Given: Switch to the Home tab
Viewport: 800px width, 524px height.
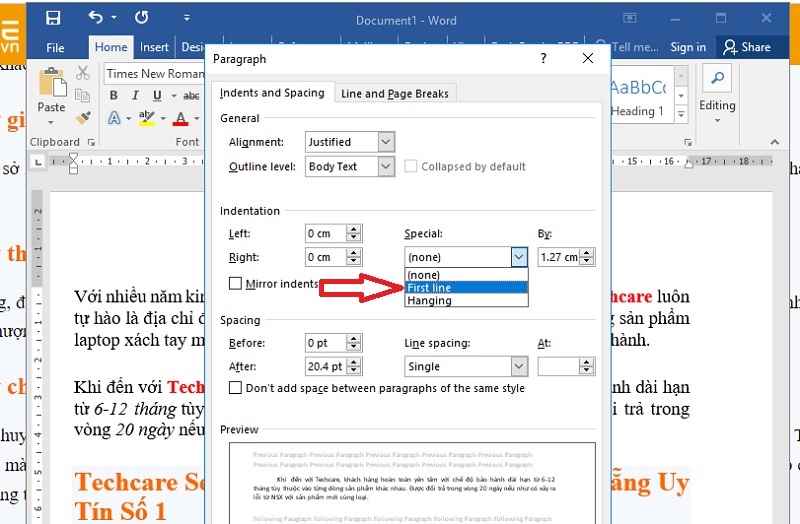Looking at the screenshot, I should (111, 47).
